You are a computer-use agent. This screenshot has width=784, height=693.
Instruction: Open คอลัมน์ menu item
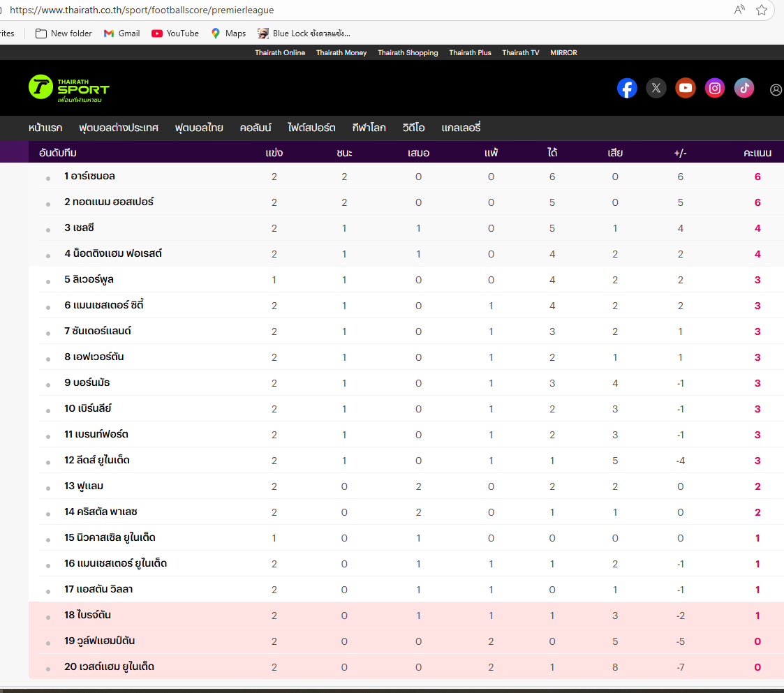(256, 128)
